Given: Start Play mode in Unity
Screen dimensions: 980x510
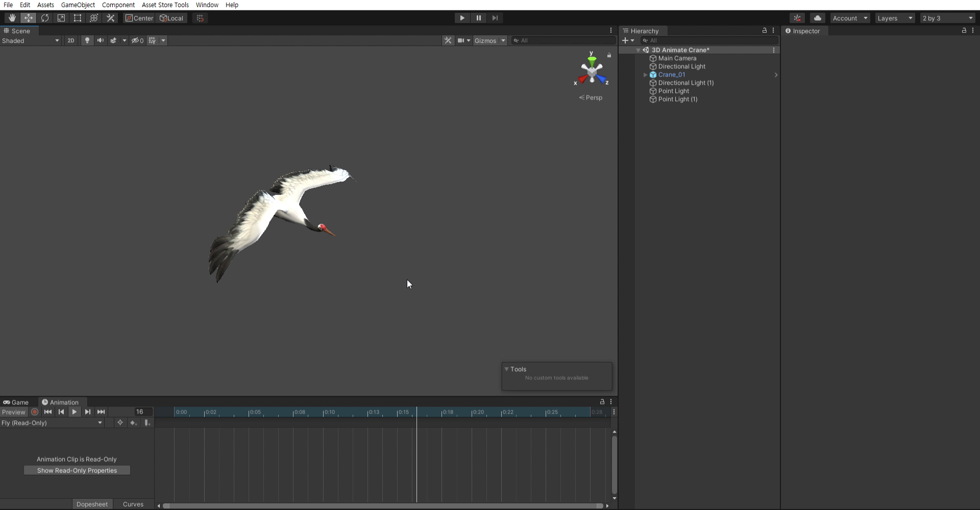Looking at the screenshot, I should pyautogui.click(x=462, y=18).
